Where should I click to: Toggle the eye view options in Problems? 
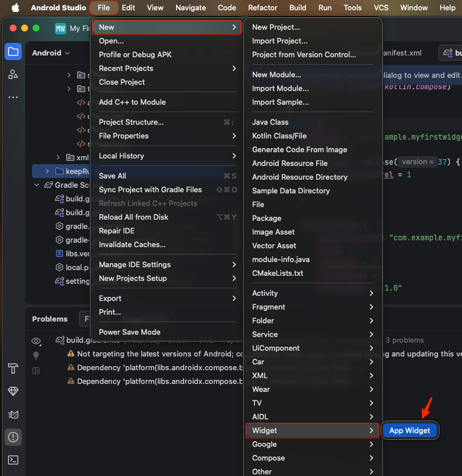click(x=36, y=341)
